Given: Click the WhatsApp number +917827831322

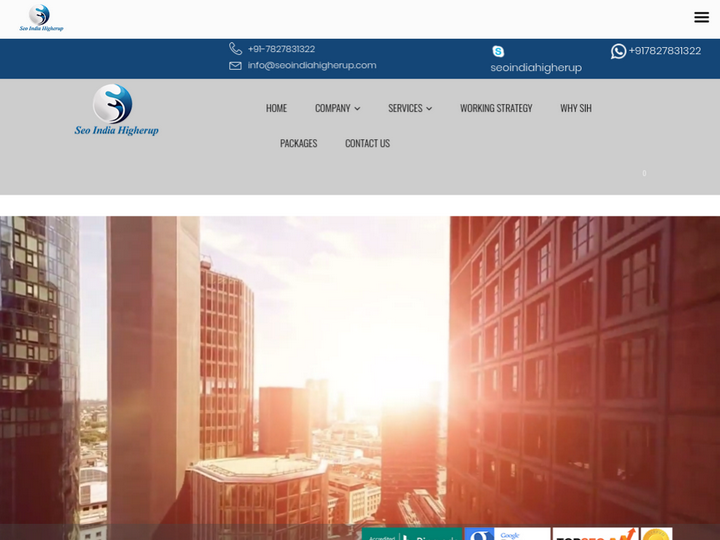Looking at the screenshot, I should [x=664, y=51].
